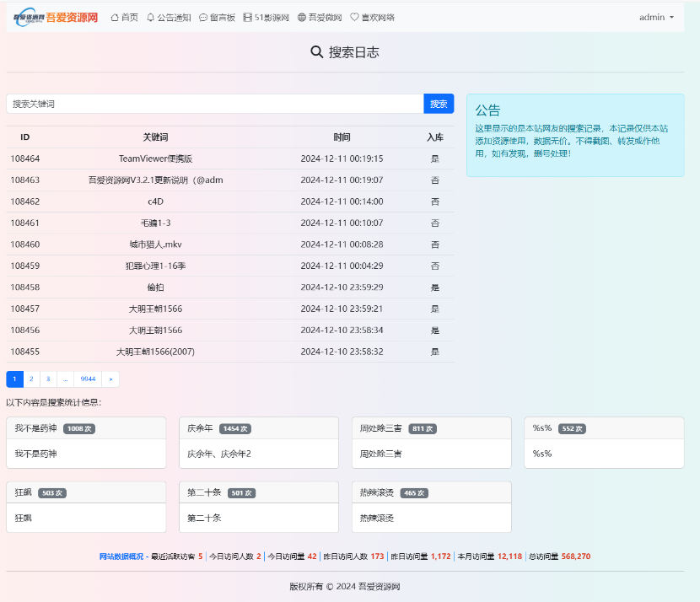Select pagination page 1
700x602 pixels.
[x=14, y=379]
